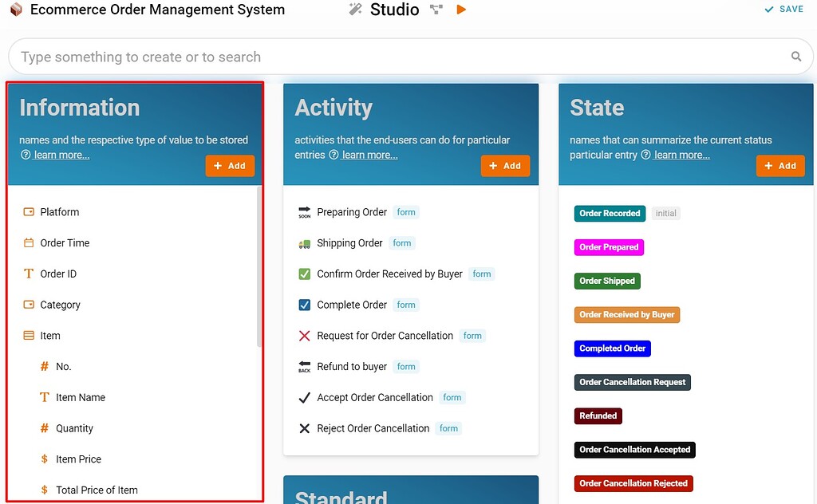The width and height of the screenshot is (817, 504).
Task: Add a new Activity
Action: (x=505, y=166)
